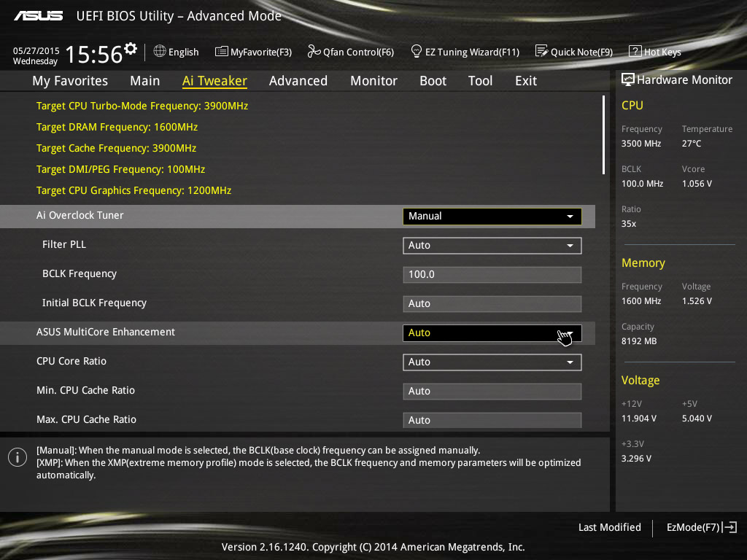The width and height of the screenshot is (747, 560).
Task: Click the Qfan Control fan icon
Action: [x=314, y=51]
